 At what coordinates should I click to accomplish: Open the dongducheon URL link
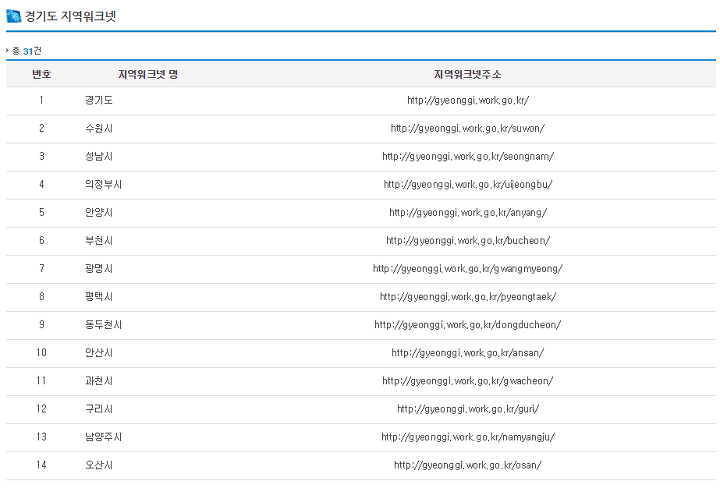pos(467,325)
